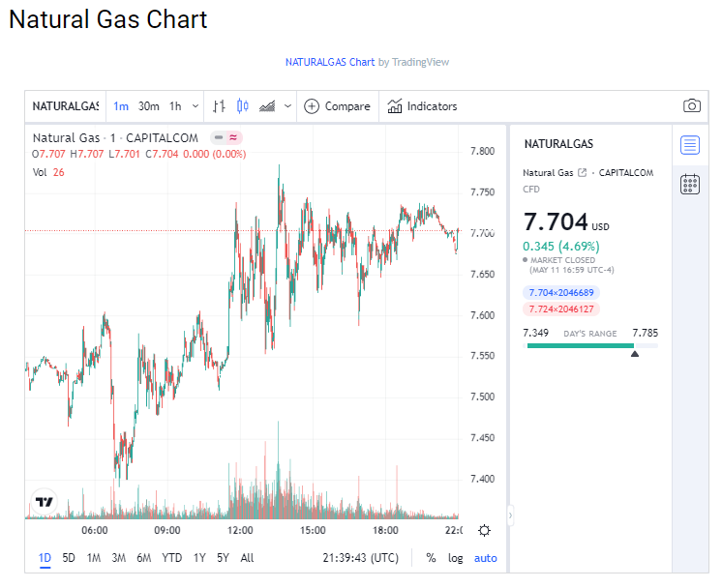Click the 7.349 day's low value

[535, 333]
